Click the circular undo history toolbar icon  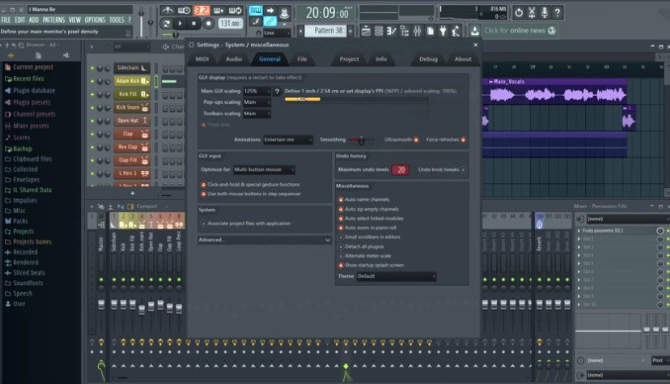519,12
